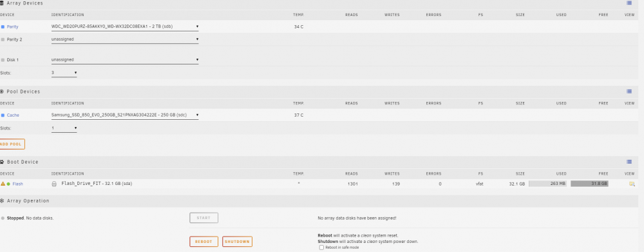Open the Cache Samsung SSD dropdown
This screenshot has height=252, width=644.
click(125, 115)
